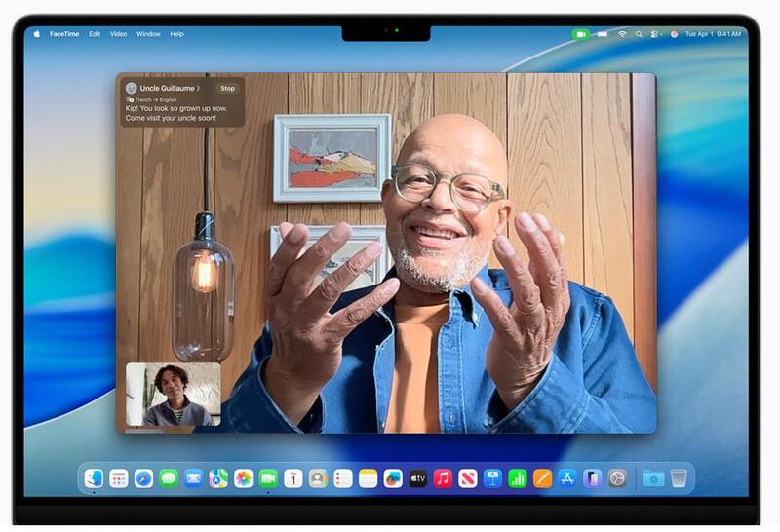Open Notes from the Dock
Screen dimensions: 780x532
(369, 478)
